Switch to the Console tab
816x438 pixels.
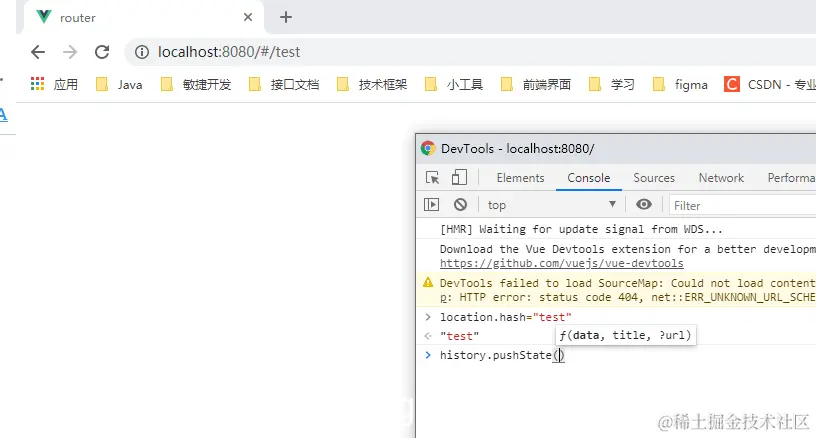click(589, 178)
